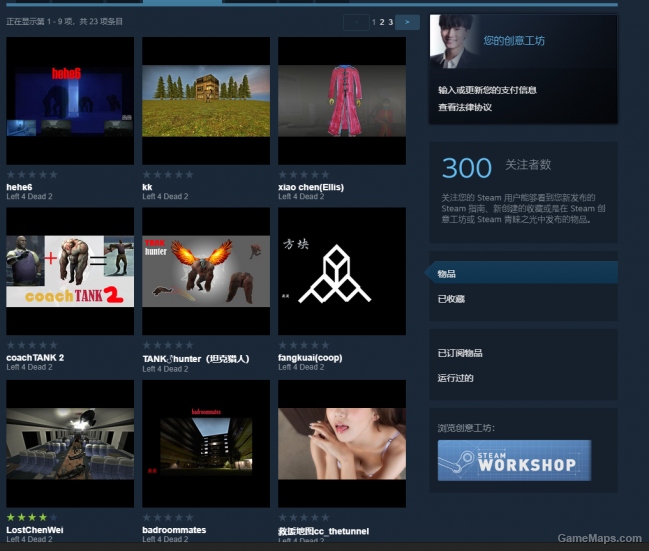The image size is (649, 551).
Task: Open the kk map thumbnail
Action: point(206,101)
